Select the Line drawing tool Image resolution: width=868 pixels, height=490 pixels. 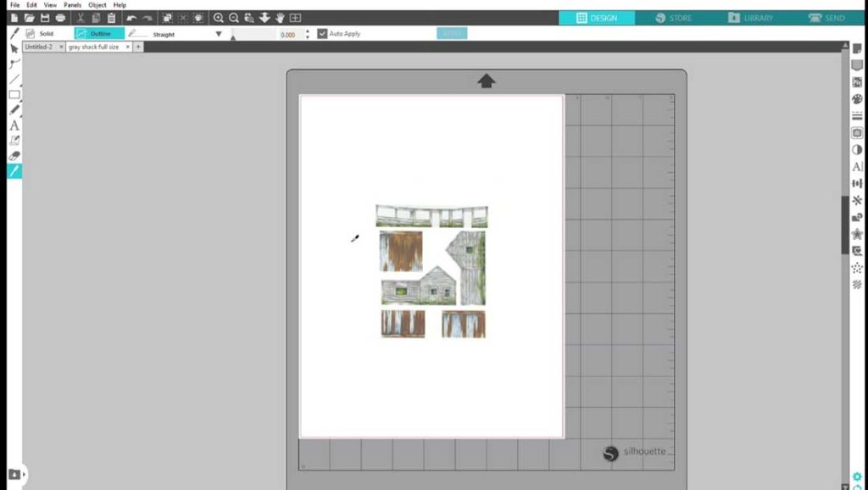14,79
